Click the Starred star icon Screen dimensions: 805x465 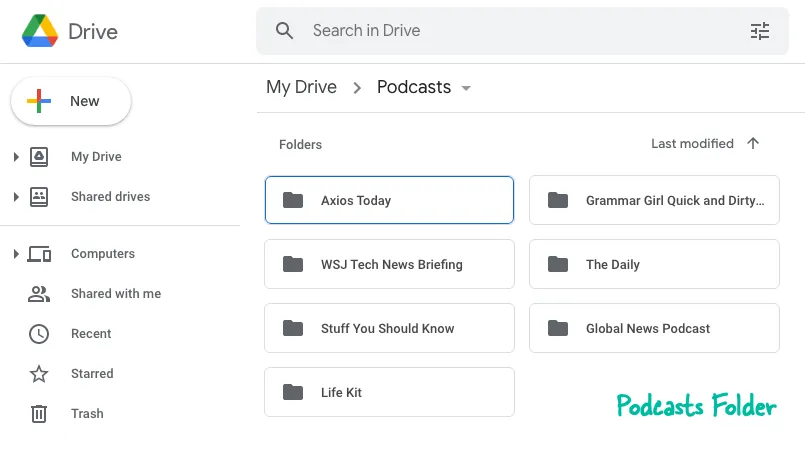point(39,374)
